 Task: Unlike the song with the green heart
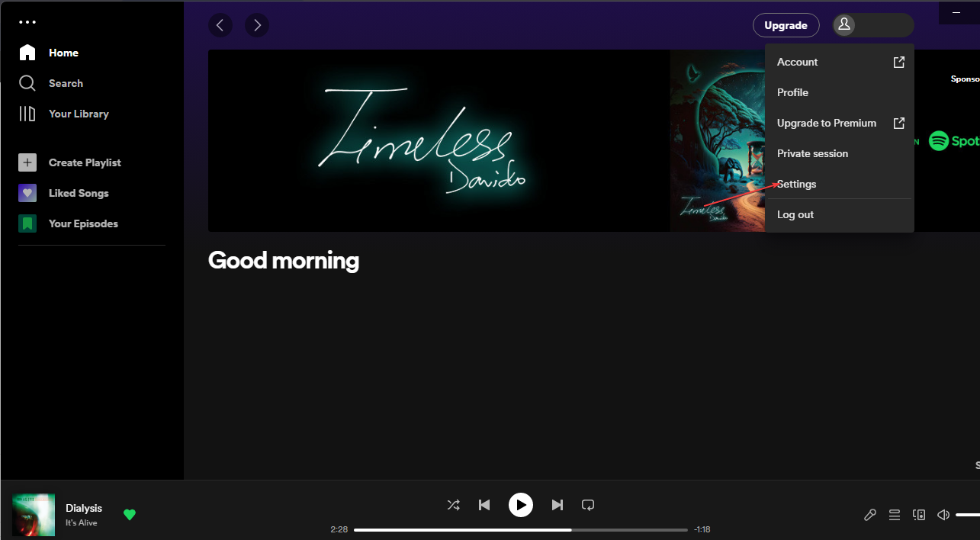pyautogui.click(x=130, y=515)
